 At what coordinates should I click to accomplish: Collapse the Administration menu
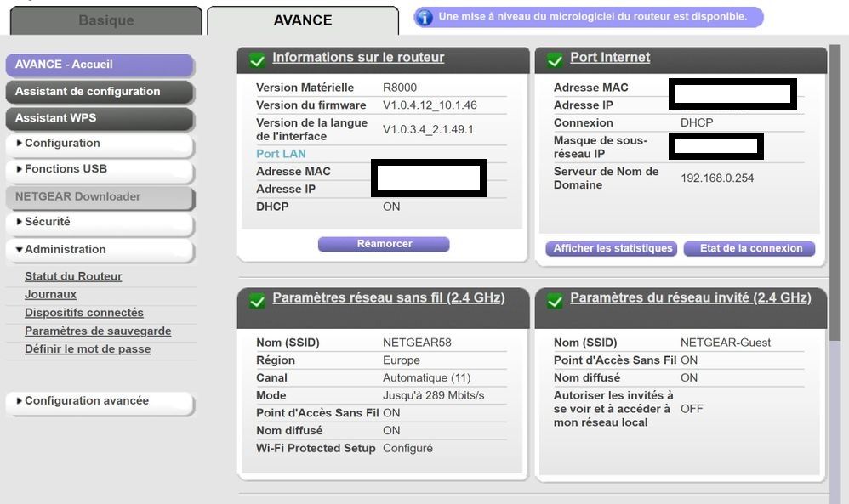tap(100, 250)
